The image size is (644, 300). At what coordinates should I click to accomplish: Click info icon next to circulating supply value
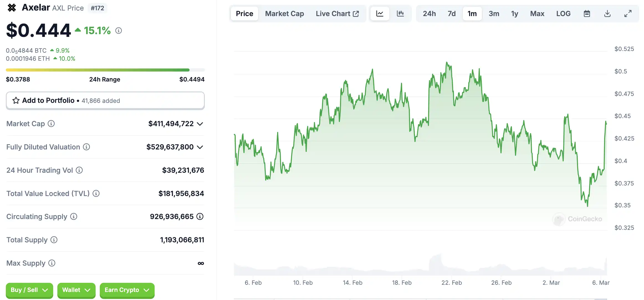pos(200,217)
